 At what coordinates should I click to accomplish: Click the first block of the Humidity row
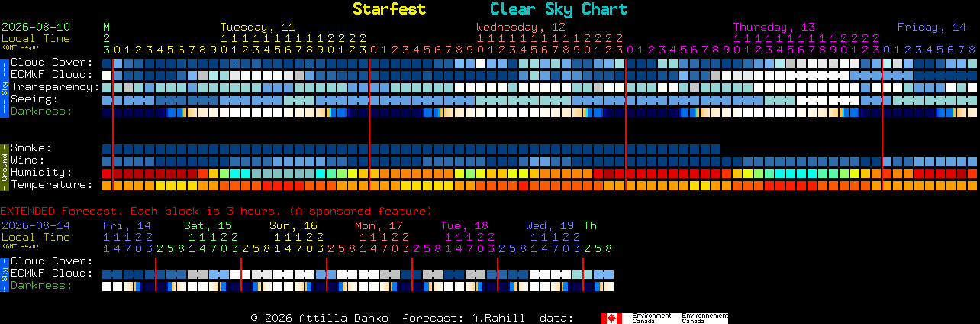point(107,173)
